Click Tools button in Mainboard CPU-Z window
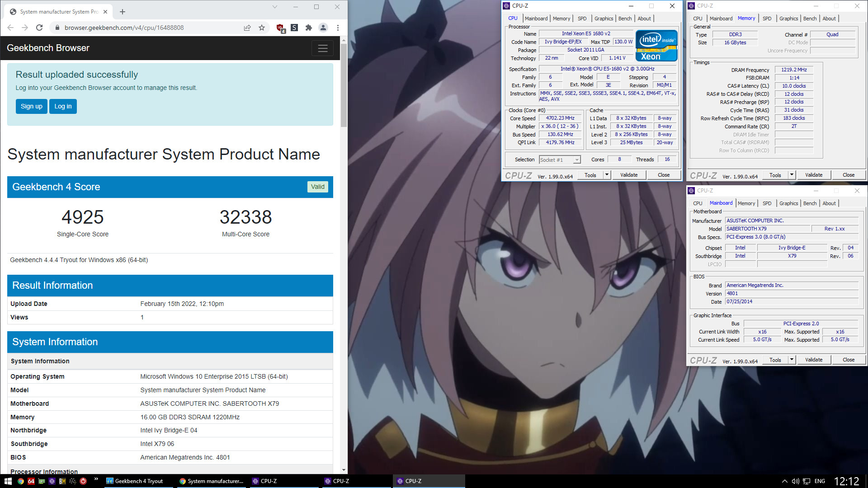868x488 pixels. click(775, 360)
